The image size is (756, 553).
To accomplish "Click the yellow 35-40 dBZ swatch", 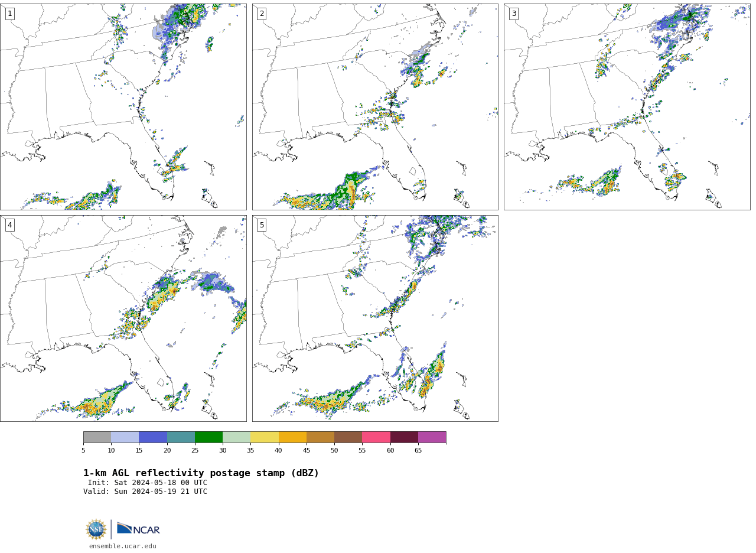I will pyautogui.click(x=265, y=437).
